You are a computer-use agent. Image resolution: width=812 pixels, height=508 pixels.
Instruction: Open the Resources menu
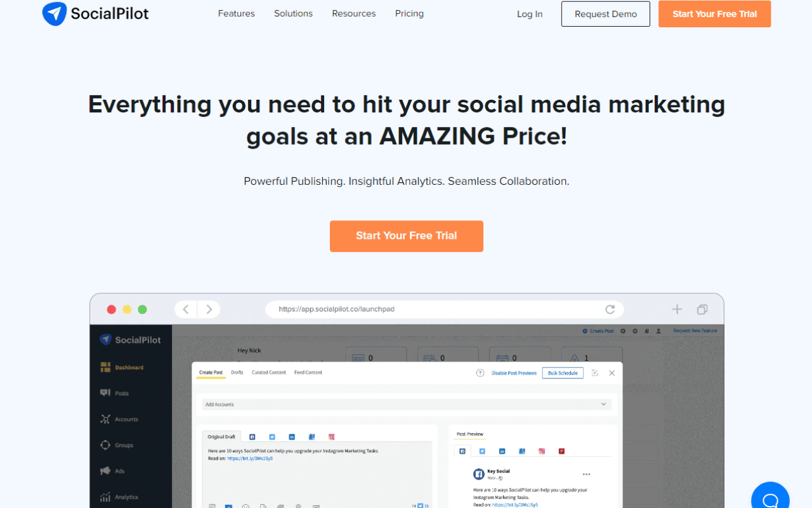pos(353,13)
